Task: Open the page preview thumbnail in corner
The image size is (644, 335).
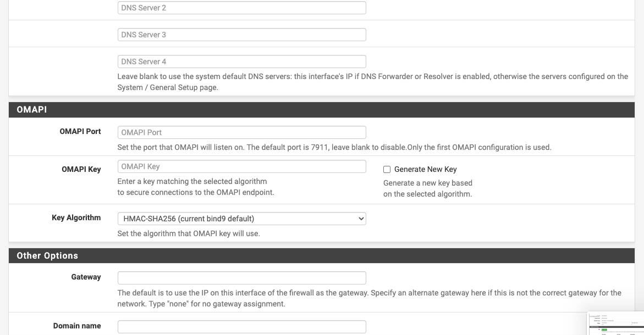Action: 615,323
